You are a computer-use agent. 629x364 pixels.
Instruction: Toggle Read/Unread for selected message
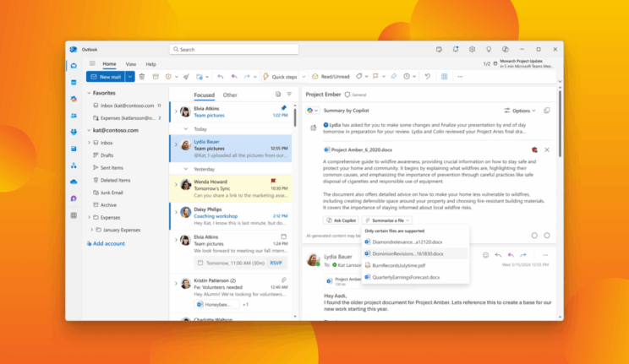pyautogui.click(x=331, y=77)
